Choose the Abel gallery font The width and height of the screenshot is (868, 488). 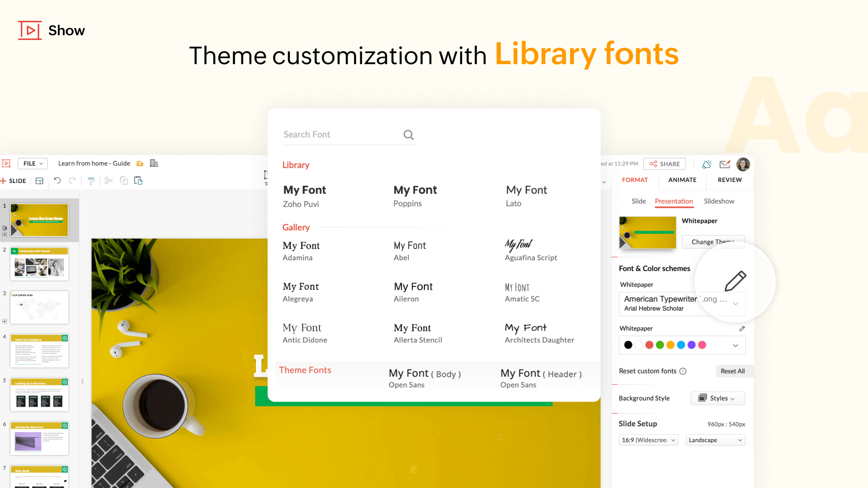coord(410,251)
